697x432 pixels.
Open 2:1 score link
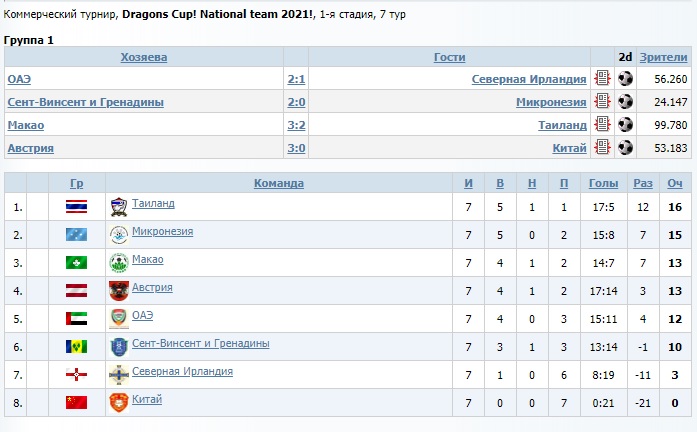tap(296, 79)
